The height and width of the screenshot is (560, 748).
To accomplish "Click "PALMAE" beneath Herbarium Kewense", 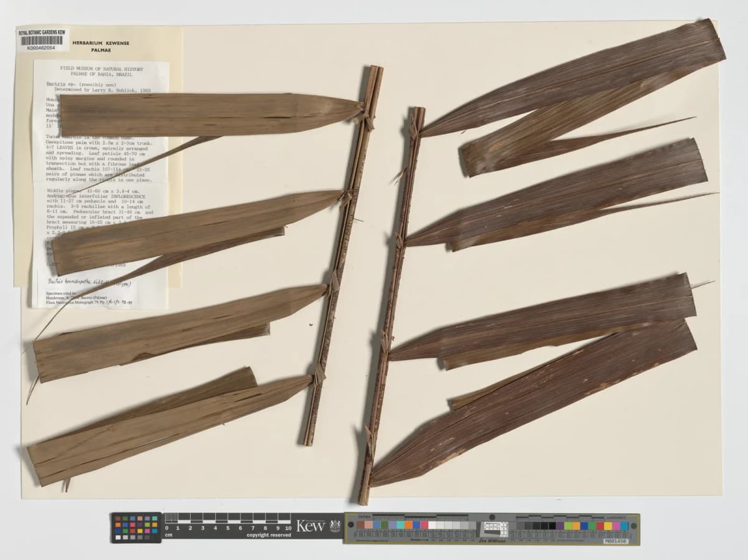I will click(101, 50).
